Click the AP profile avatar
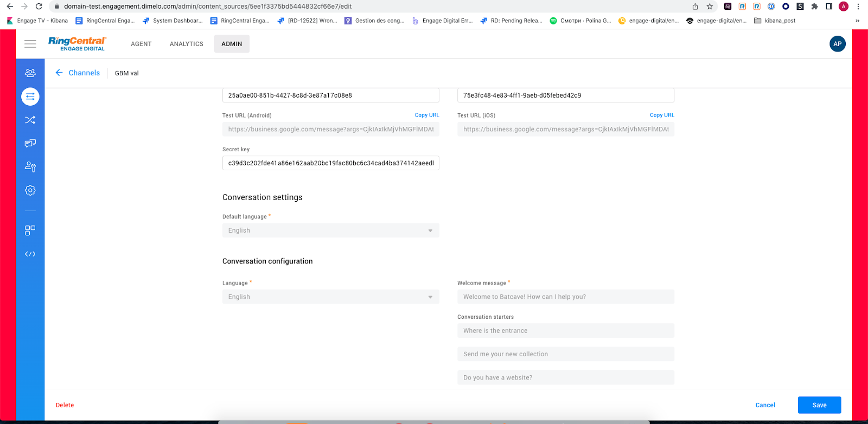Image resolution: width=868 pixels, height=424 pixels. (x=838, y=44)
